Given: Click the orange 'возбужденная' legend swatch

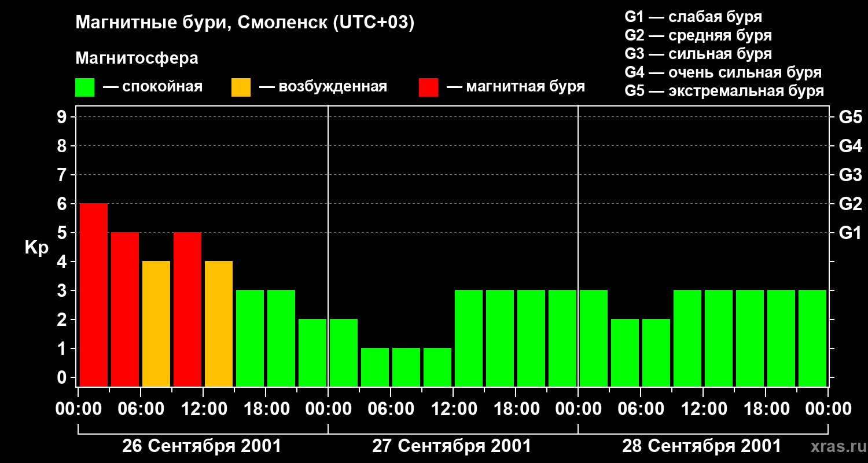Looking at the screenshot, I should click(241, 87).
